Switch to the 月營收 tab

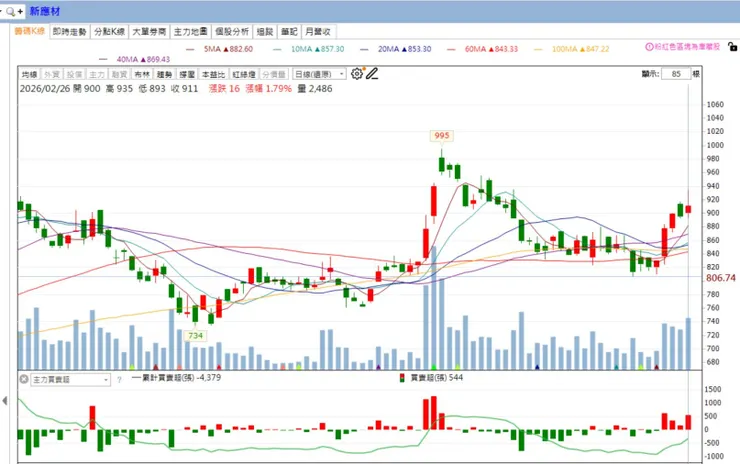pyautogui.click(x=318, y=32)
